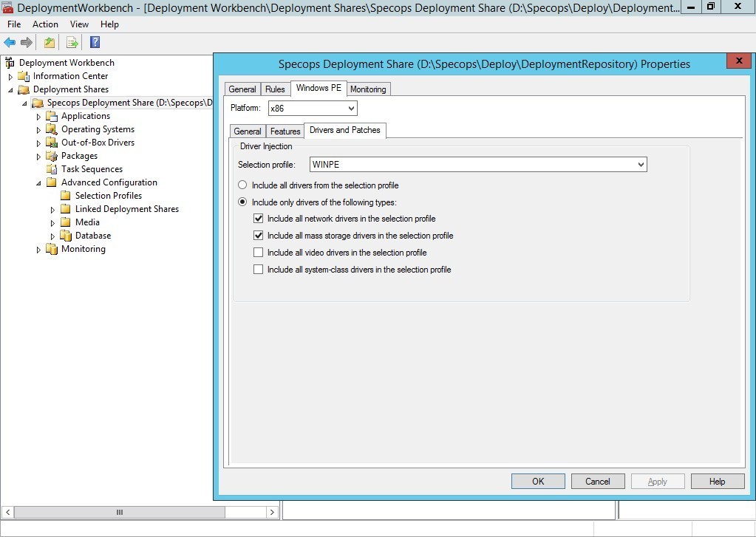756x537 pixels.
Task: Click the Help button in dialog
Action: (718, 481)
